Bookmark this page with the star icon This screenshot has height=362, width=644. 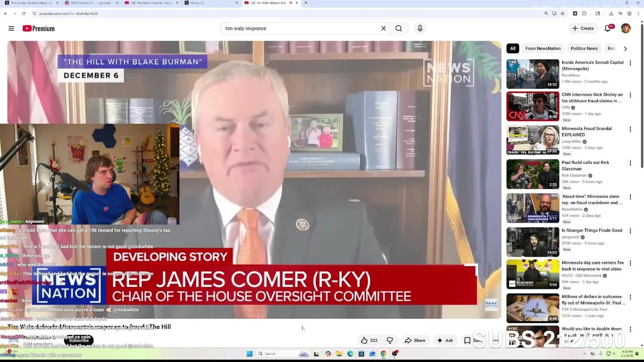pos(562,14)
